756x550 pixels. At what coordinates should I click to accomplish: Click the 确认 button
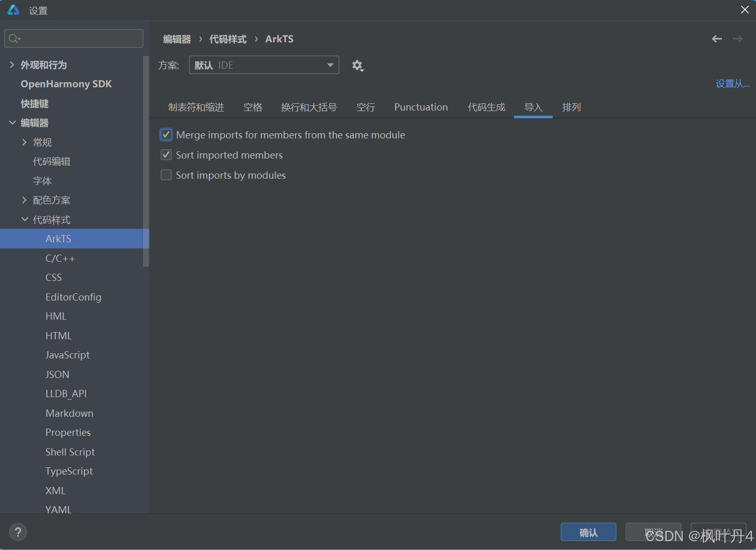point(588,532)
